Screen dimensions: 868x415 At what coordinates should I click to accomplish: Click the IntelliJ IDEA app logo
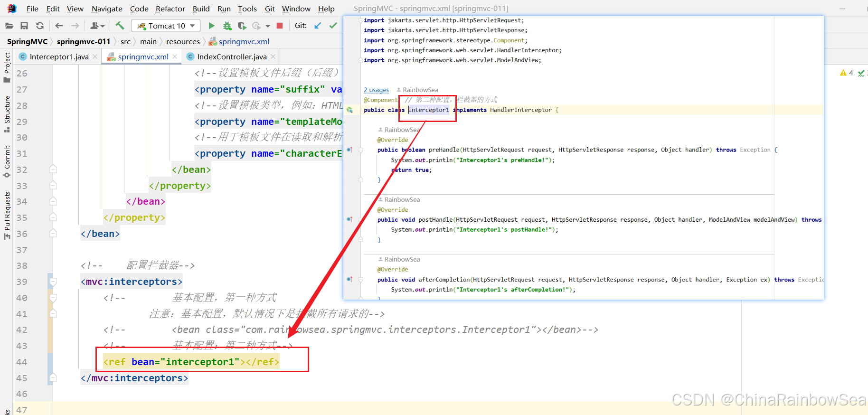pos(12,9)
